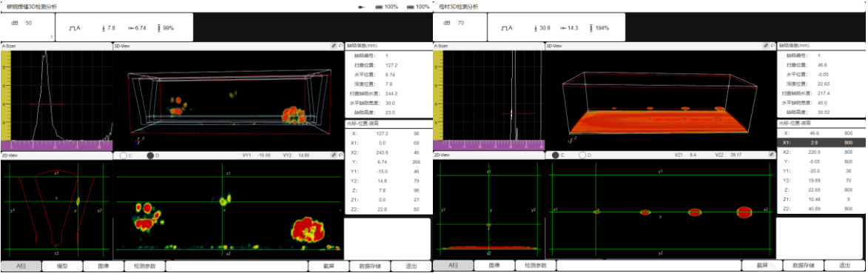Maximize the 3D-View in 母材 window

766,45
